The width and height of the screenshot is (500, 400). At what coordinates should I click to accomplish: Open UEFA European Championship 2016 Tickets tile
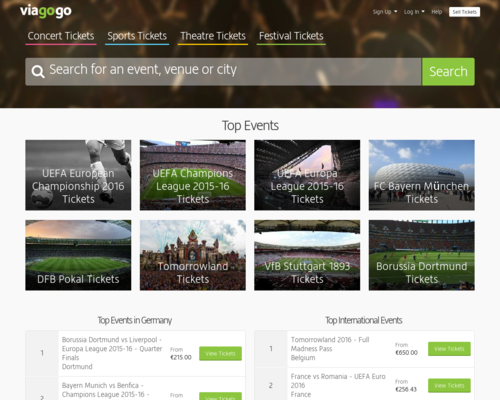[x=78, y=175]
